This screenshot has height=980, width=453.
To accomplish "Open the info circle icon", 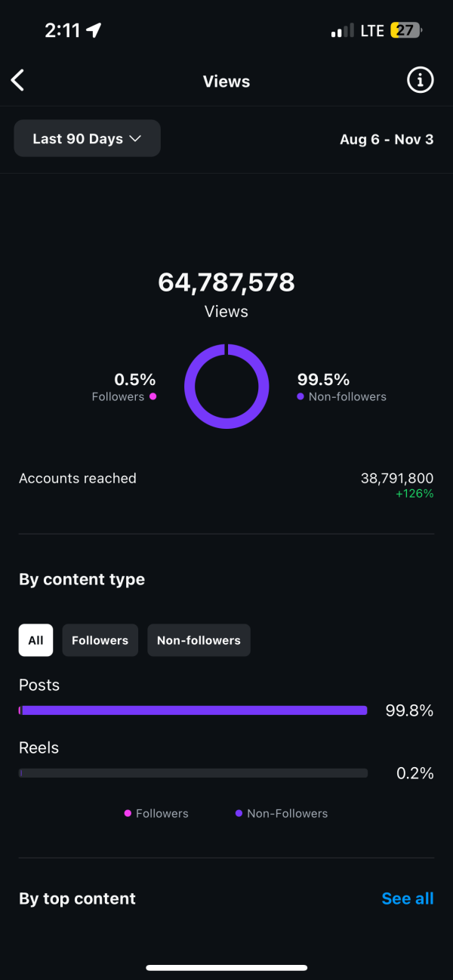I will click(421, 79).
